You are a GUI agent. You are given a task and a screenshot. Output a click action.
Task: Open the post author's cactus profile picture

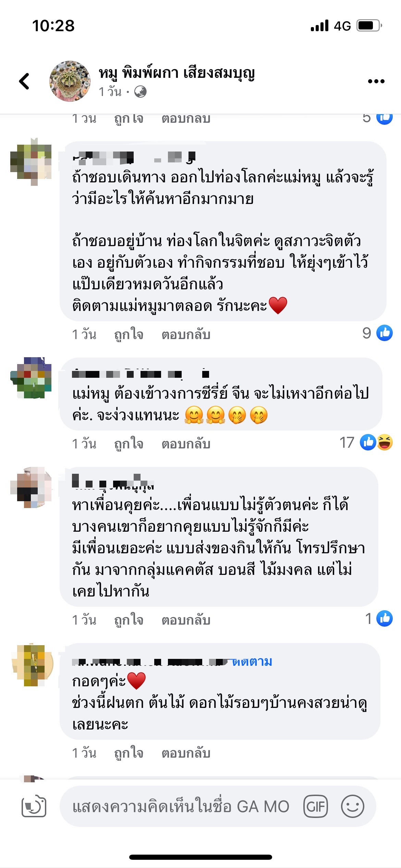pyautogui.click(x=70, y=81)
